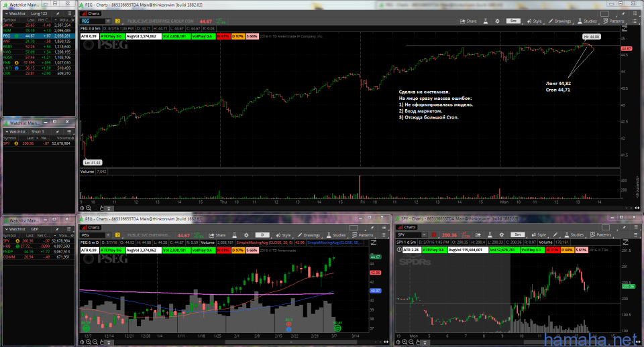Screen dimensions: 644x347
Task: Click the SPY symbol field in SPY chart
Action: click(x=409, y=235)
